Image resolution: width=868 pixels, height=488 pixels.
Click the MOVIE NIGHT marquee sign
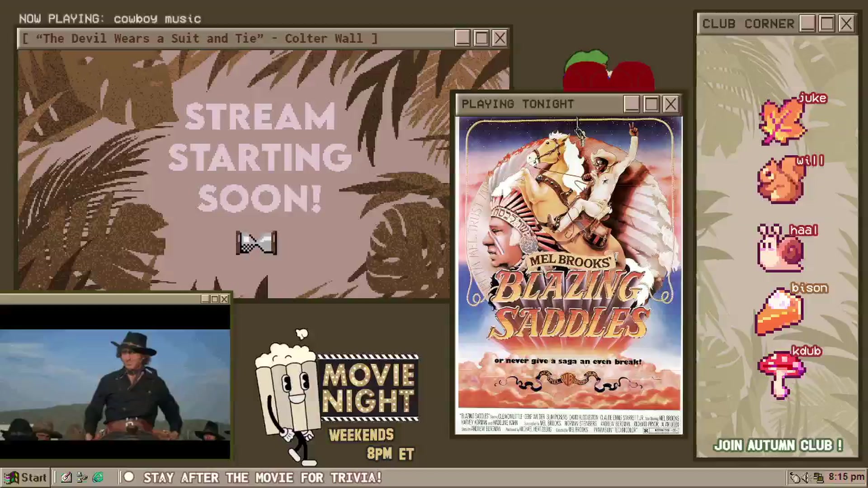pyautogui.click(x=368, y=388)
